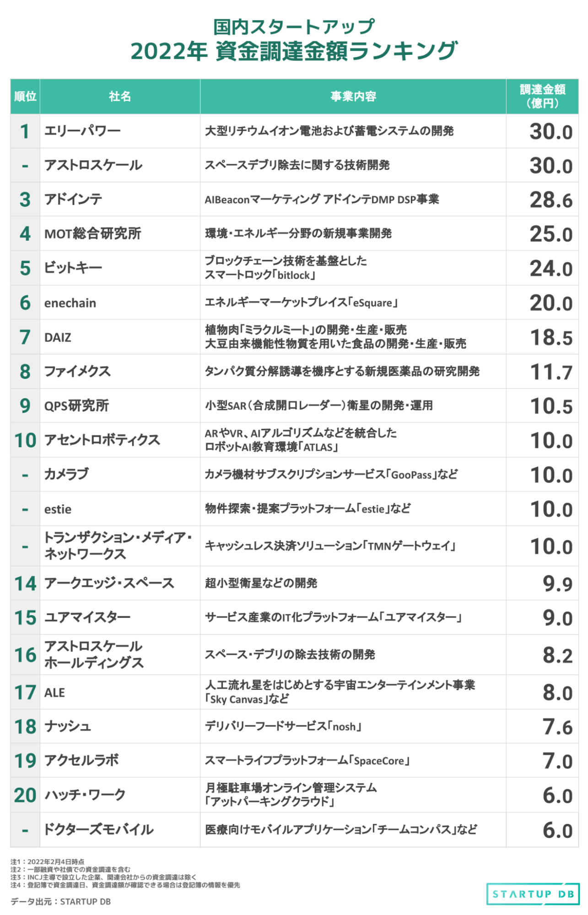Click the 28.6 funding amount

[550, 200]
